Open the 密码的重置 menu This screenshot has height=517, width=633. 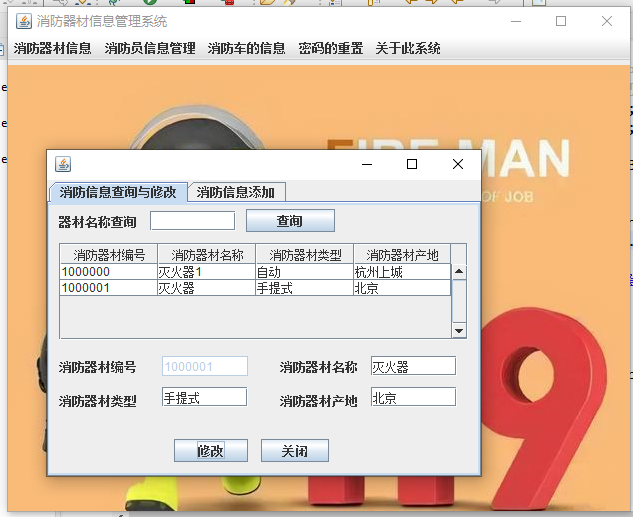pos(331,48)
